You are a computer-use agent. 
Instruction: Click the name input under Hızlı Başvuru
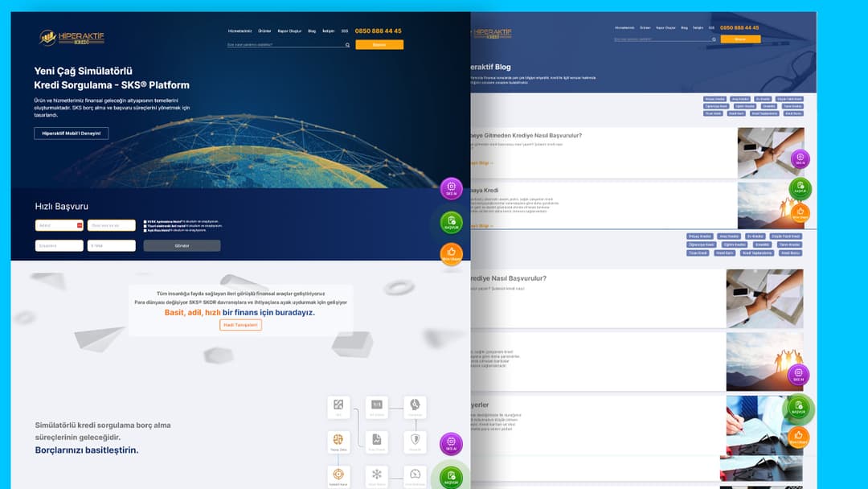(x=59, y=225)
